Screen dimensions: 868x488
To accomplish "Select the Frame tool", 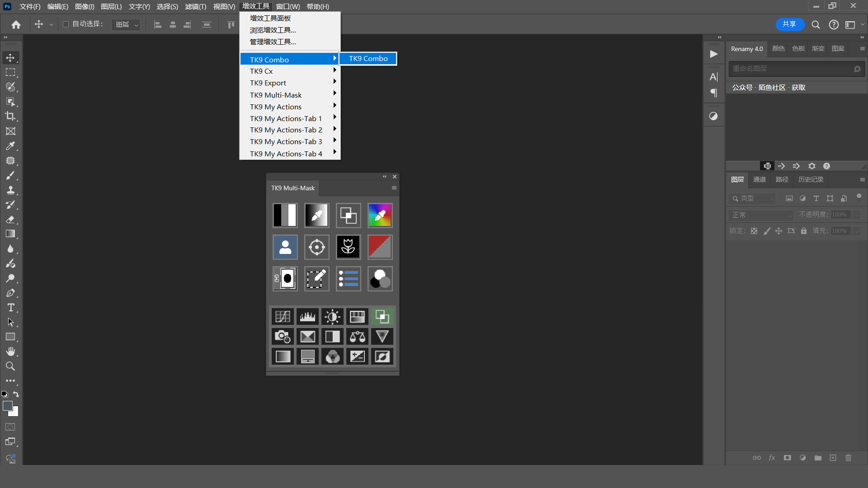I will [x=10, y=131].
